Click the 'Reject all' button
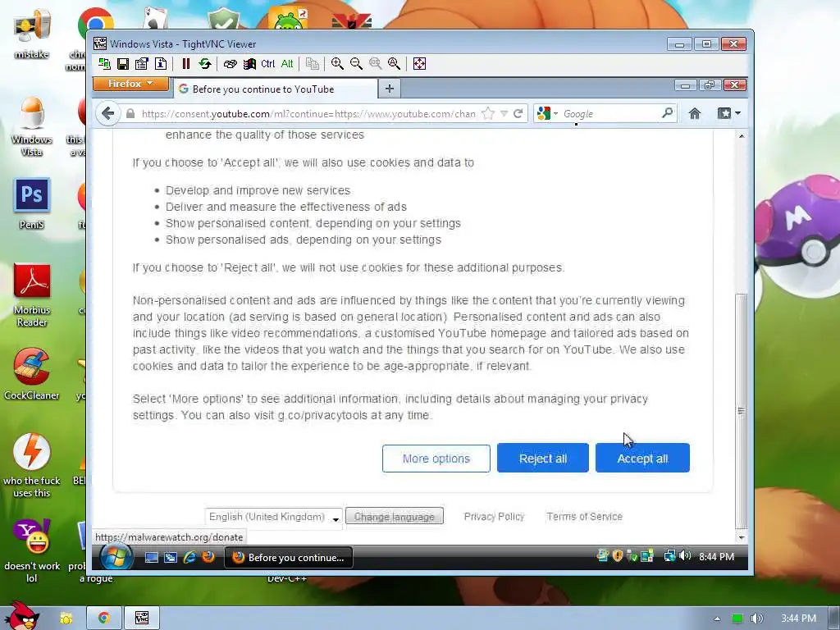Screen dimensions: 840x630 pos(543,458)
